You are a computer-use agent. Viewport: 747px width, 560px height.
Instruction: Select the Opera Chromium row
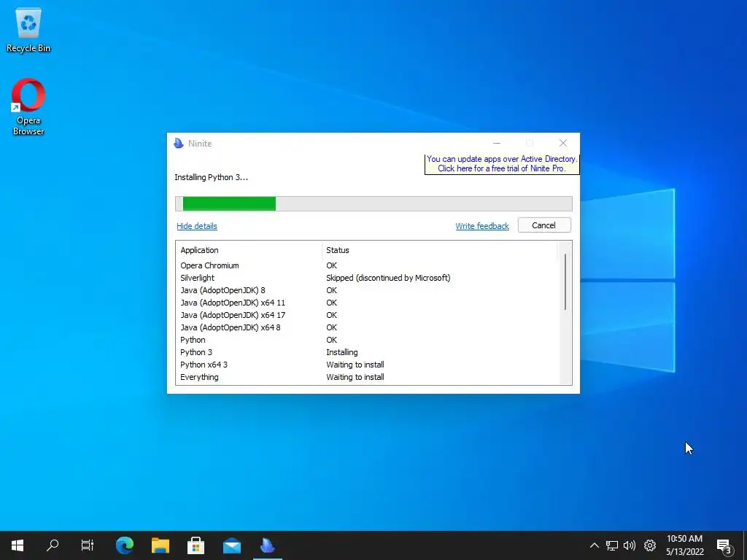(367, 265)
